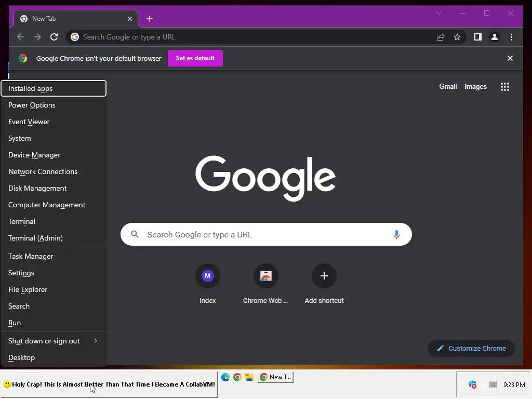Click the search magnifier icon in Google box
Screen dimensions: 532x399
135,234
